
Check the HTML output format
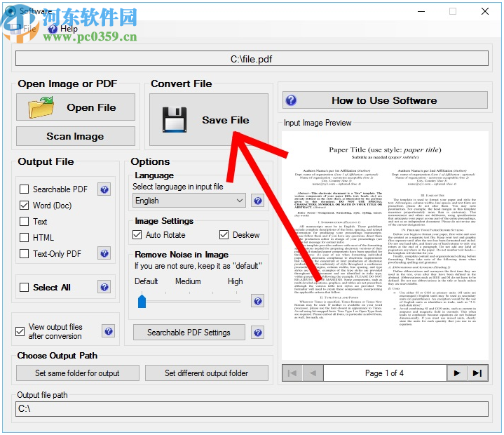tap(24, 237)
